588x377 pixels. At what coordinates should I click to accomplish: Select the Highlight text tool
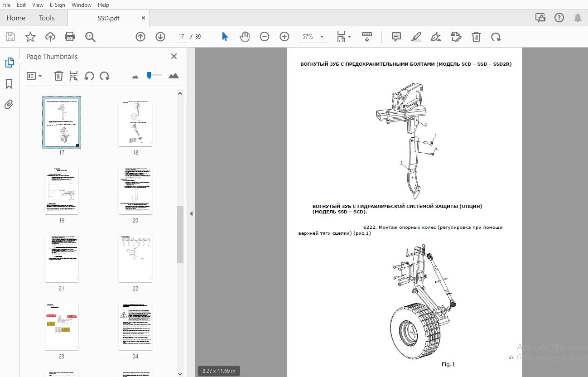pos(416,37)
